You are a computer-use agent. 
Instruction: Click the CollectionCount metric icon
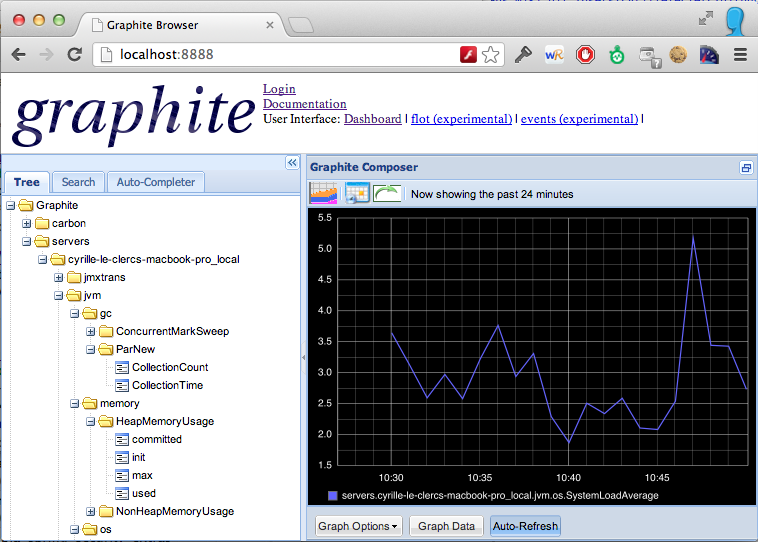tap(122, 367)
